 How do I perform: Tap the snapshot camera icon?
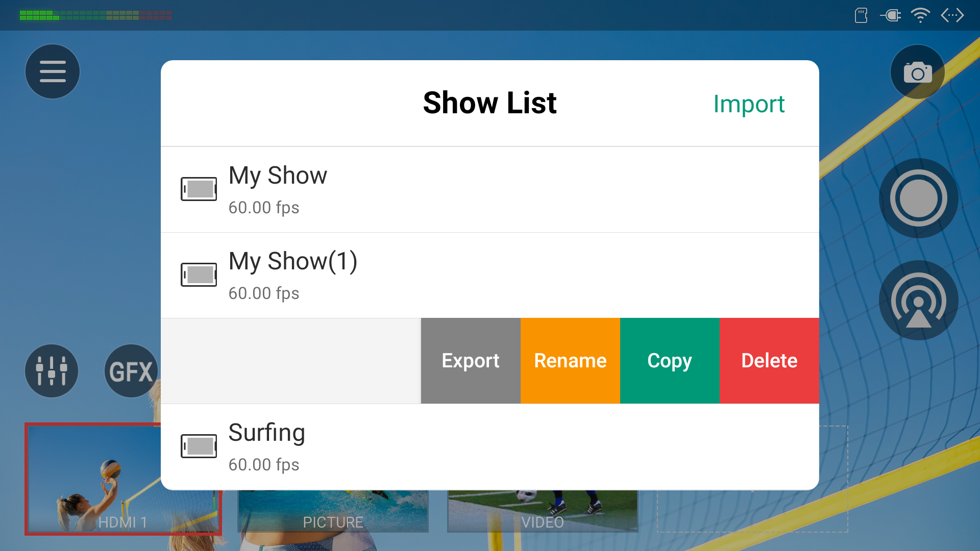[917, 72]
